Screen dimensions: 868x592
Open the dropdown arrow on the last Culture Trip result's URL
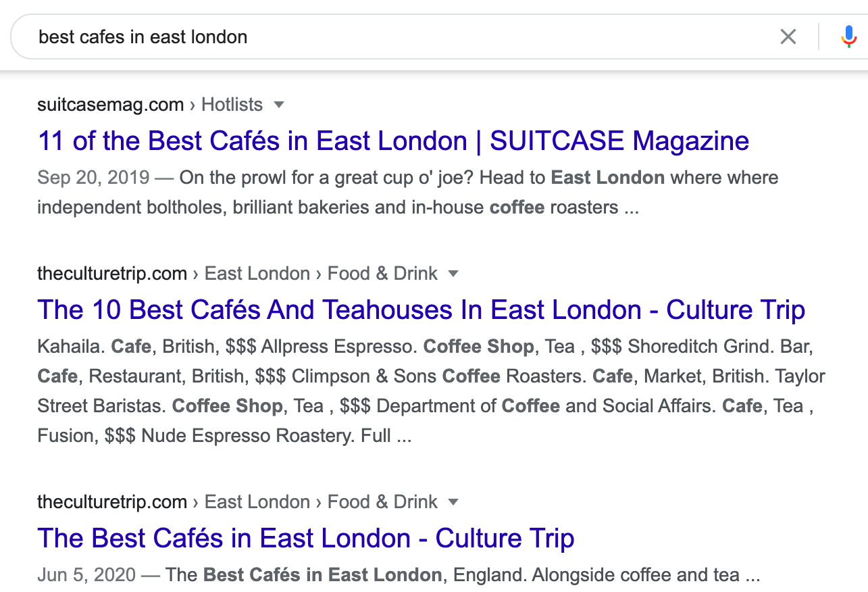(x=453, y=502)
